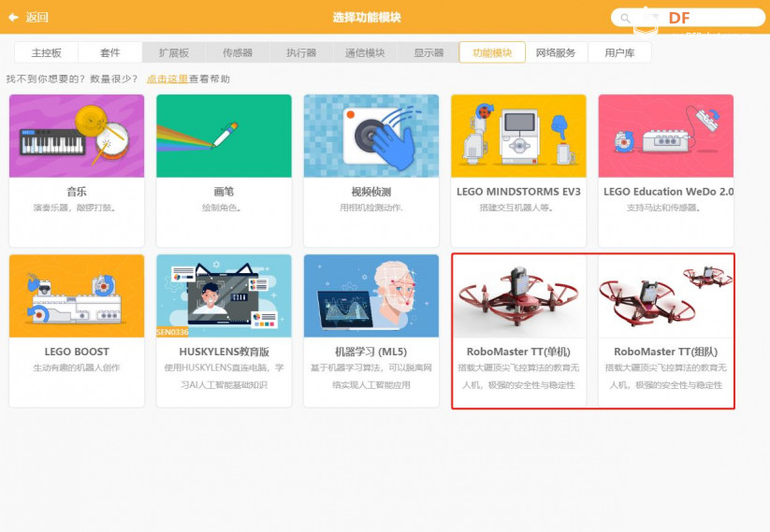
Task: Click the 选择功能模块 page title
Action: coord(367,17)
